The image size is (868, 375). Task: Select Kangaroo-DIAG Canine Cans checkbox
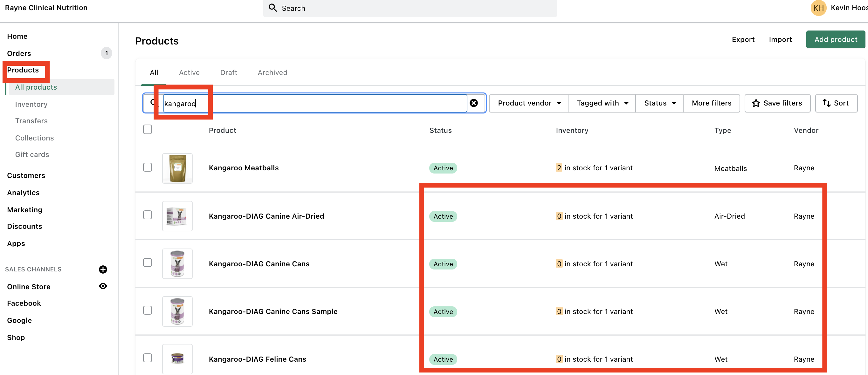click(148, 262)
